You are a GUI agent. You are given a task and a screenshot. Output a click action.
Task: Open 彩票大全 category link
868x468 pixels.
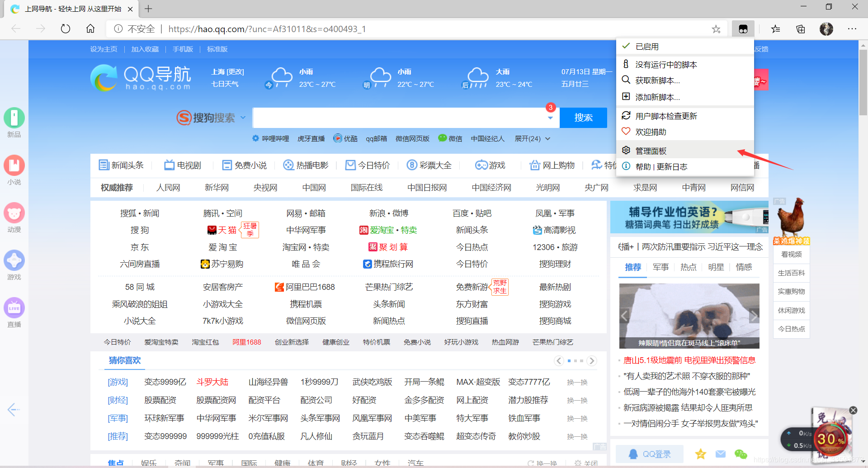click(x=429, y=165)
